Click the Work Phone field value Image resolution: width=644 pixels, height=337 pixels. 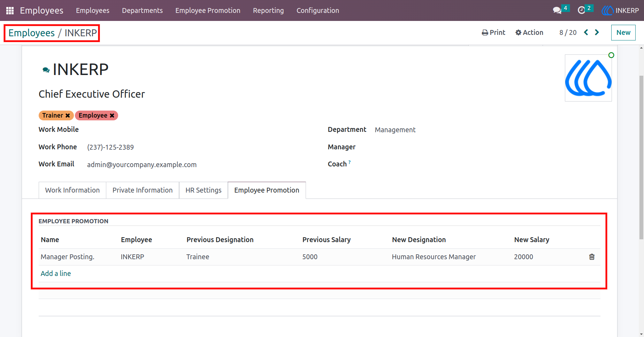click(110, 147)
